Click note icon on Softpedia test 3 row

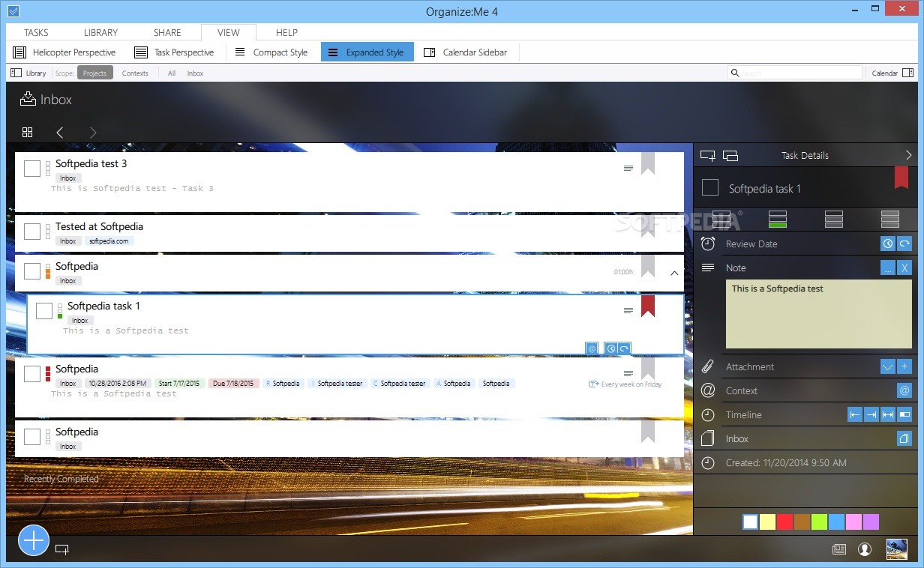click(x=628, y=168)
